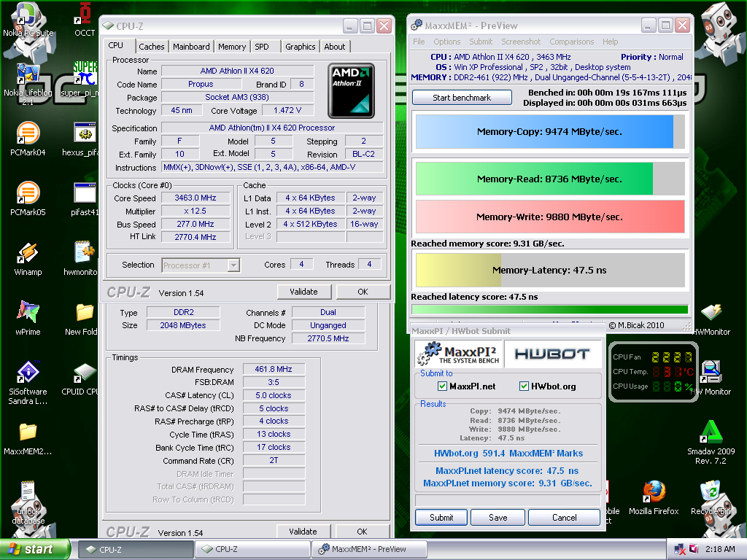The height and width of the screenshot is (560, 747).
Task: Click Validate in the front CPU-Z window
Action: coord(303,292)
